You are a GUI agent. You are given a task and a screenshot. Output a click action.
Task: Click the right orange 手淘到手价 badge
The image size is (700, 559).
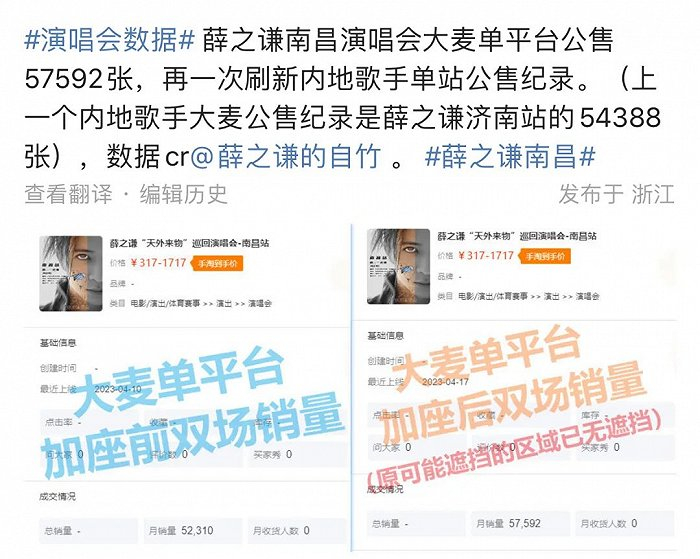click(x=545, y=256)
